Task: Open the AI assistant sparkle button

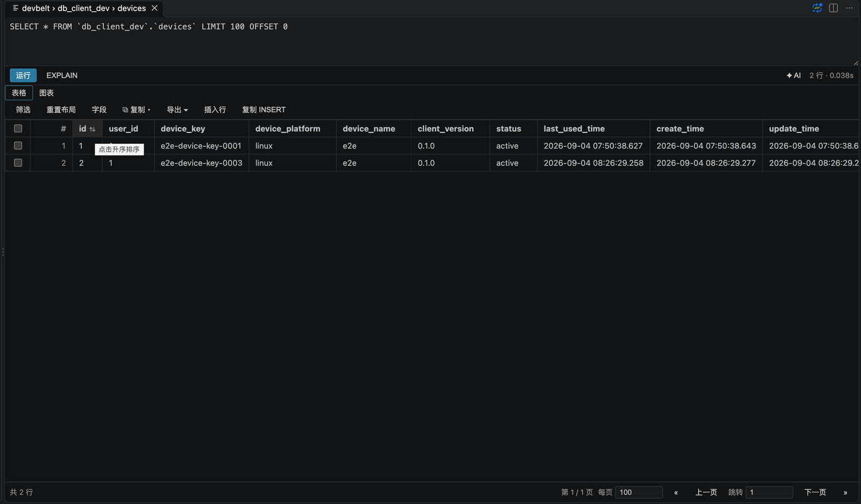Action: click(x=794, y=75)
